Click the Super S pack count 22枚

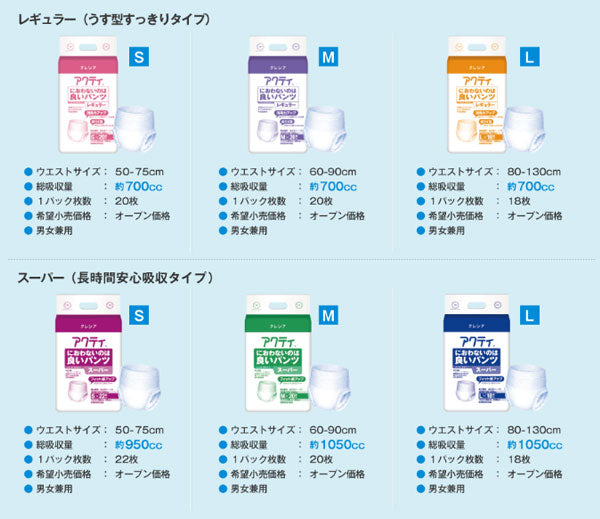tap(127, 459)
